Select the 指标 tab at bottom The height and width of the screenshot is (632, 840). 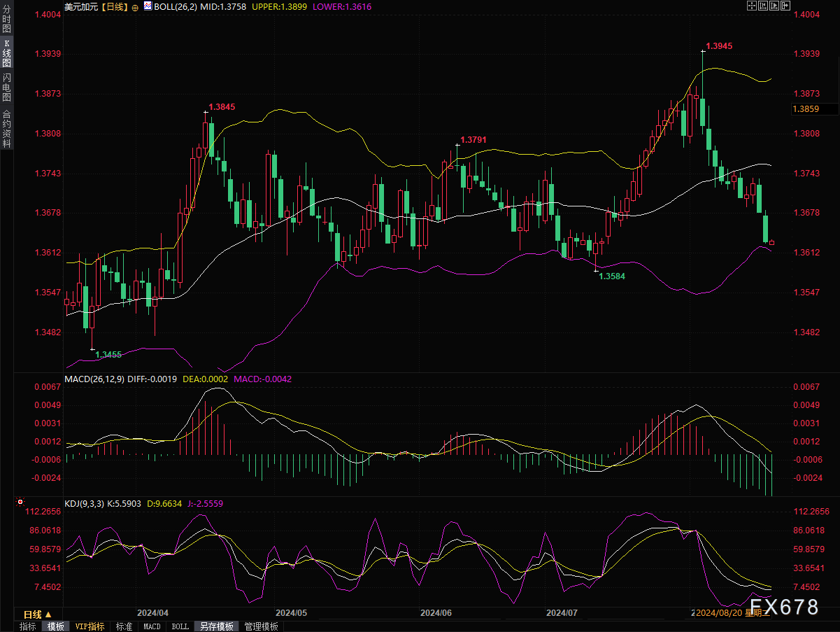pyautogui.click(x=28, y=626)
